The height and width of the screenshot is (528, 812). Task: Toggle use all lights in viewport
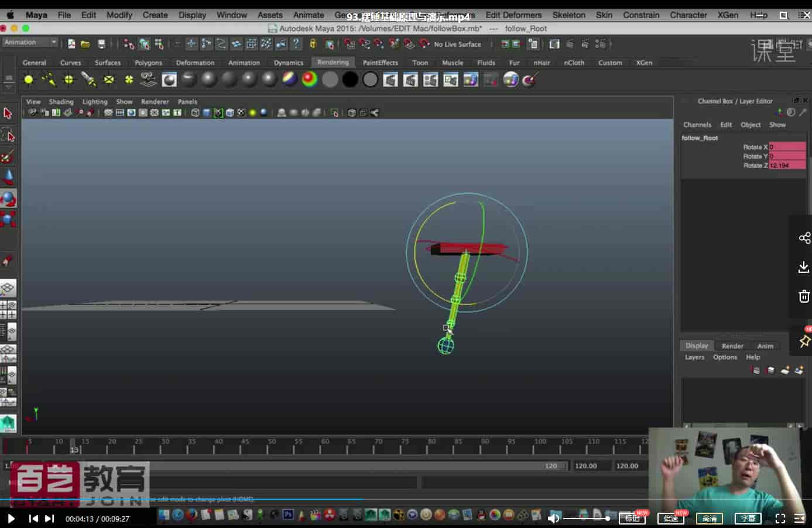[x=253, y=113]
